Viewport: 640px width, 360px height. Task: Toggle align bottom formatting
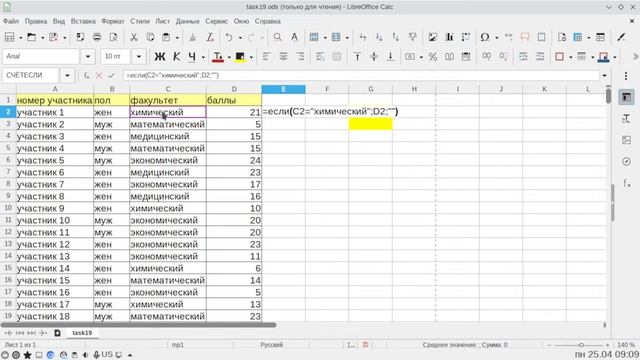pyautogui.click(x=391, y=57)
